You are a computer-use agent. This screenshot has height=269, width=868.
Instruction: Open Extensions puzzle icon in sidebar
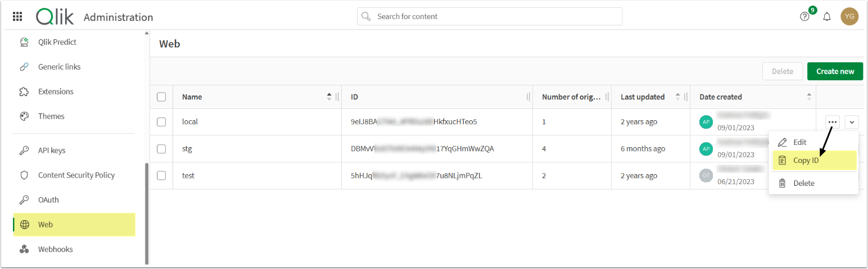[x=24, y=92]
